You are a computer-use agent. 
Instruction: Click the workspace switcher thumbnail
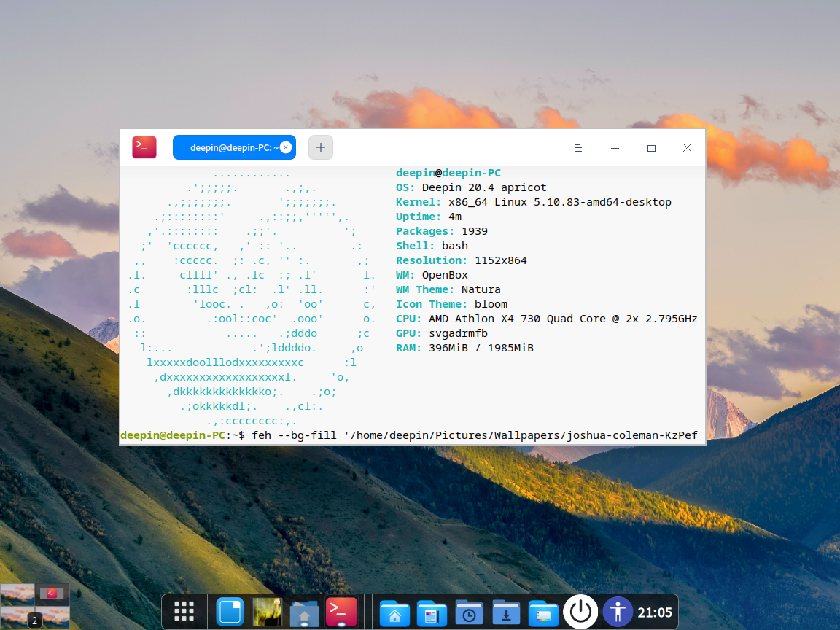coord(35,605)
